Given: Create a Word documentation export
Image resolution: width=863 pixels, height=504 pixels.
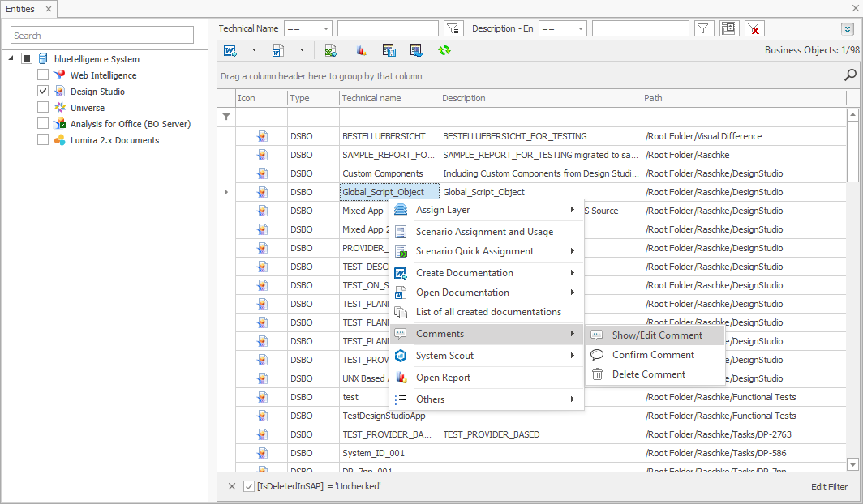Looking at the screenshot, I should [x=230, y=49].
